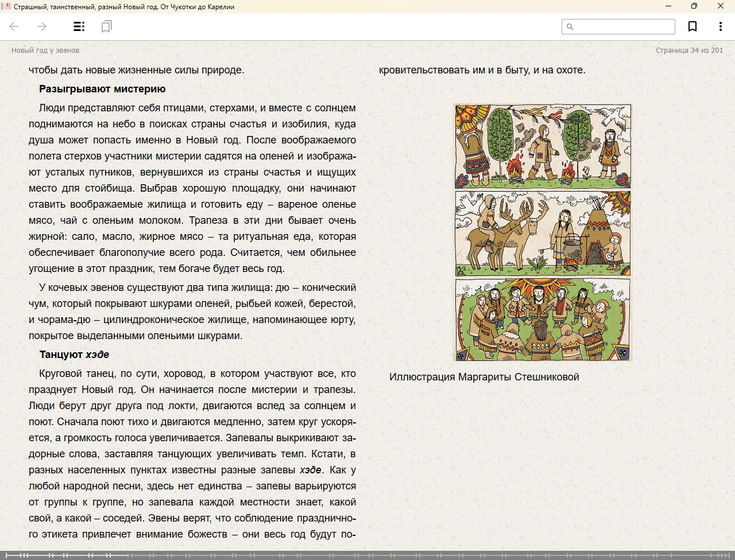The width and height of the screenshot is (735, 560).
Task: Bookmark the current page
Action: click(x=693, y=26)
